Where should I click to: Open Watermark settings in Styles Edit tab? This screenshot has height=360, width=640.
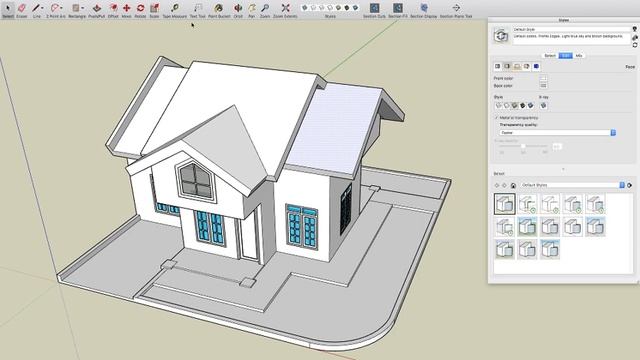pos(527,66)
